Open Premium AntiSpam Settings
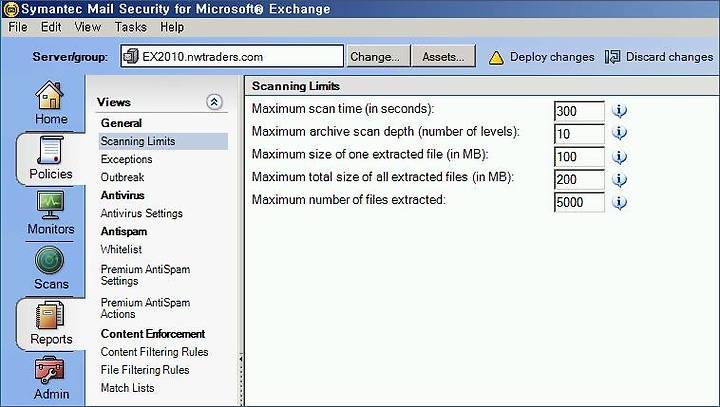This screenshot has width=720, height=407. (x=145, y=275)
